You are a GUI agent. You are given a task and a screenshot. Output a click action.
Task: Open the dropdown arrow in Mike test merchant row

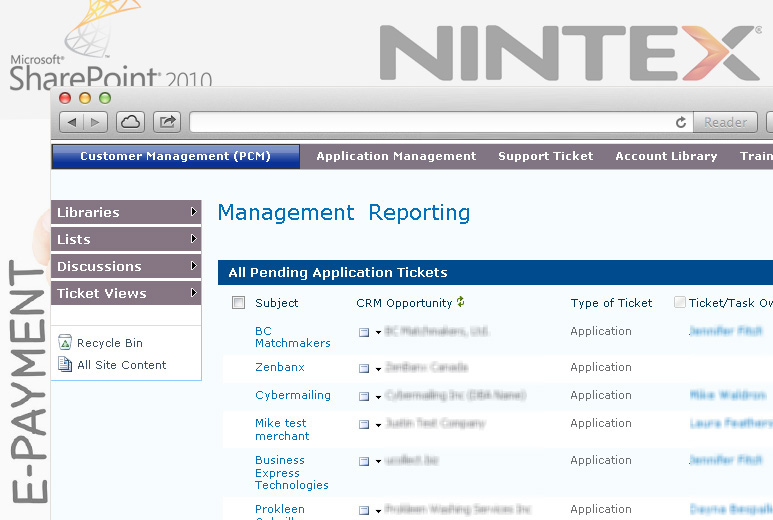[378, 425]
